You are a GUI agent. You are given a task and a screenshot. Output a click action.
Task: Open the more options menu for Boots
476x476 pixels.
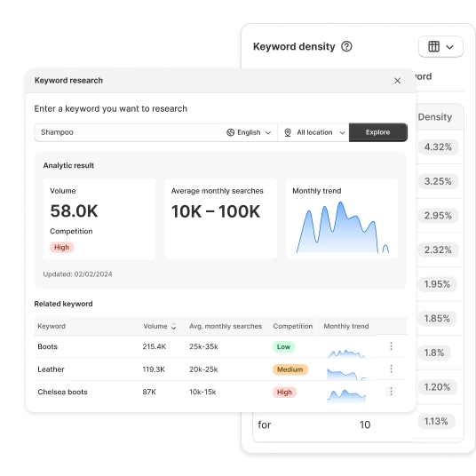tap(391, 346)
